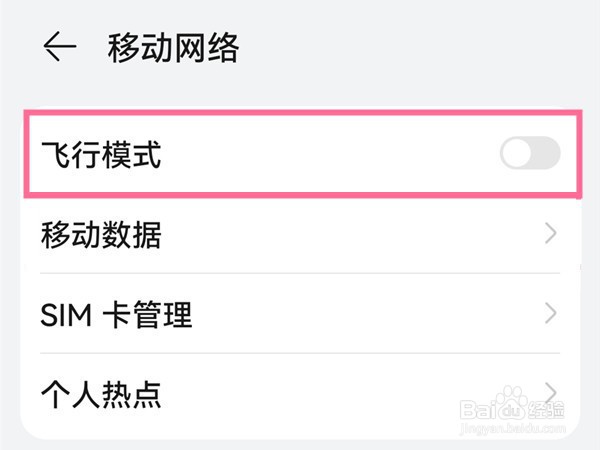Expand 移动数据 using its chevron arrow
This screenshot has height=450, width=600.
point(551,235)
